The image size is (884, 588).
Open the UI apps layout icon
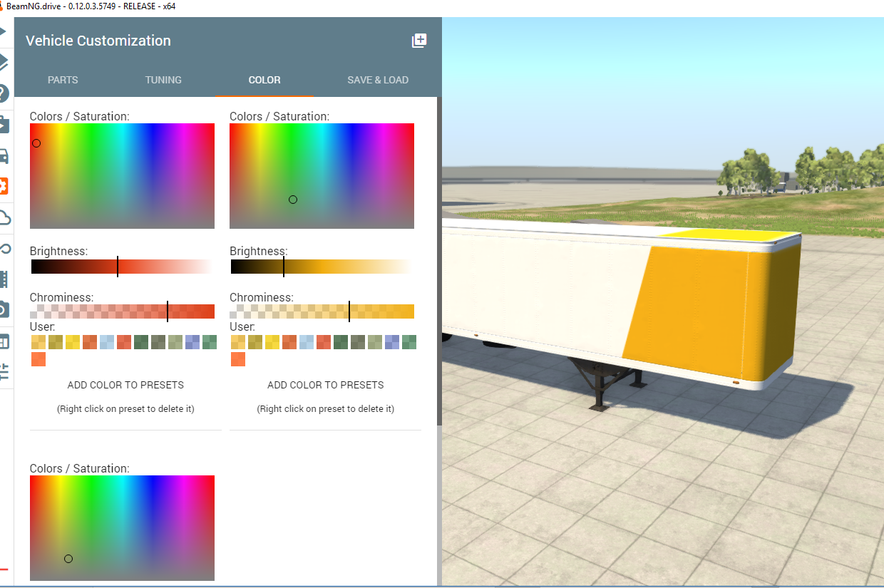click(x=4, y=341)
